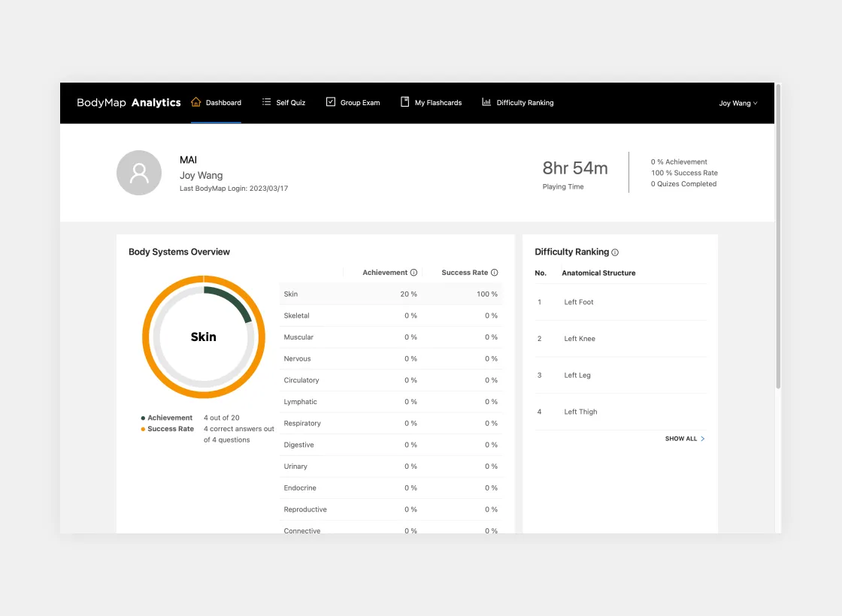Image resolution: width=842 pixels, height=616 pixels.
Task: Open the Difficulty Ranking info tooltip icon
Action: 616,252
